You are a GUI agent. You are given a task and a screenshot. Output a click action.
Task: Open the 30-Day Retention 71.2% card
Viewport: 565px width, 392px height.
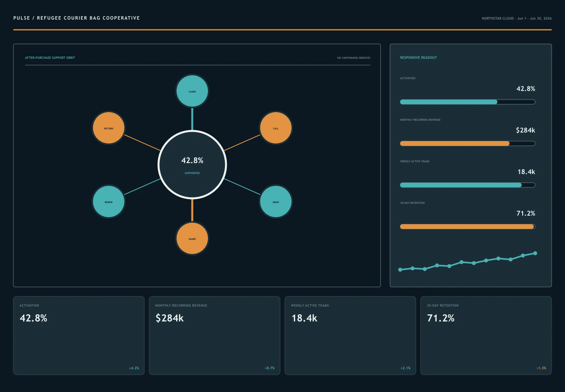(486, 336)
